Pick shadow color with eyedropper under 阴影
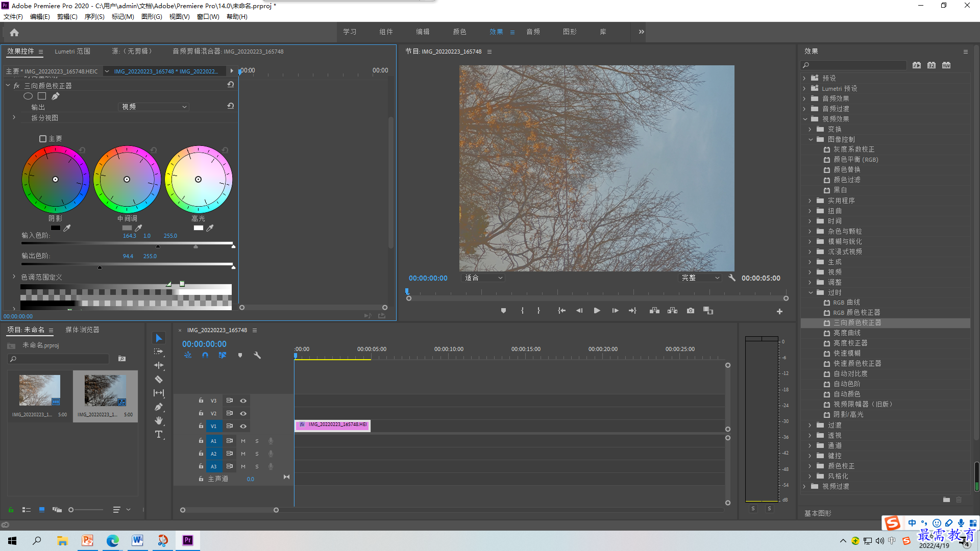This screenshot has height=551, width=980. [67, 228]
